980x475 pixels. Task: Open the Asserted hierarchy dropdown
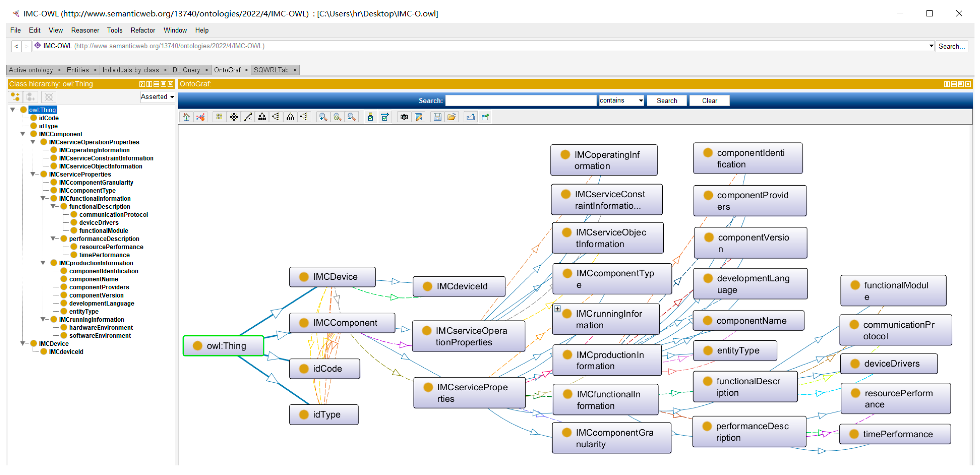click(157, 97)
